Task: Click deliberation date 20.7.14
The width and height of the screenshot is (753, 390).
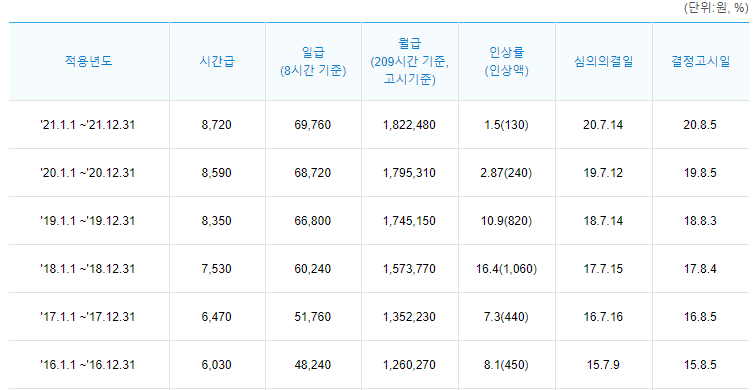Action: coord(604,125)
